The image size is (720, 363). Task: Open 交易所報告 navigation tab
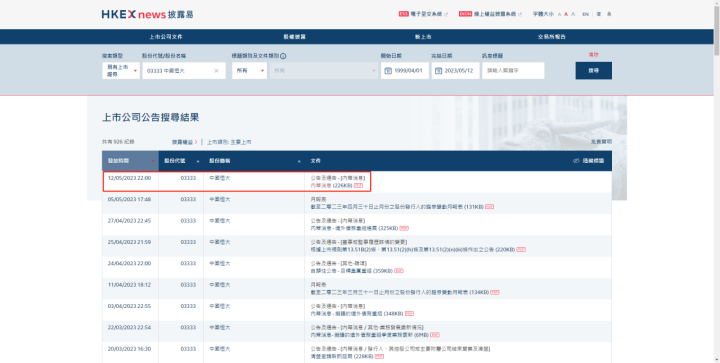pyautogui.click(x=551, y=37)
